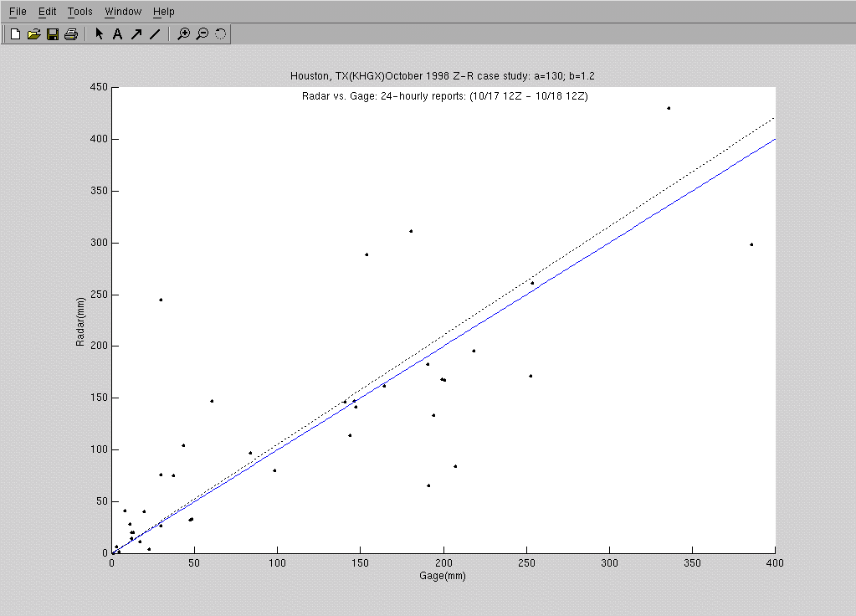Open the Window menu
The image size is (856, 616).
(123, 12)
